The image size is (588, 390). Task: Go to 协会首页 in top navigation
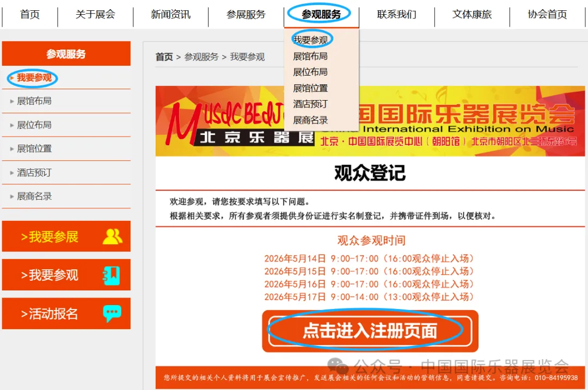[x=547, y=14]
